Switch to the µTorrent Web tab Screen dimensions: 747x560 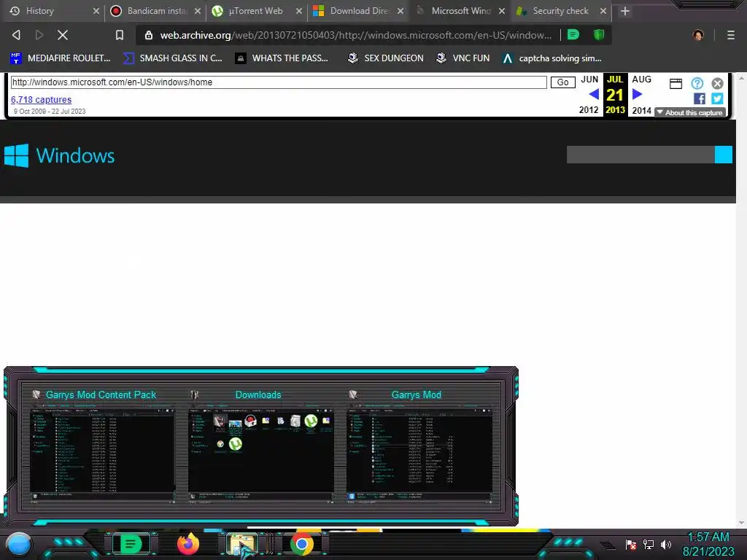coord(257,11)
